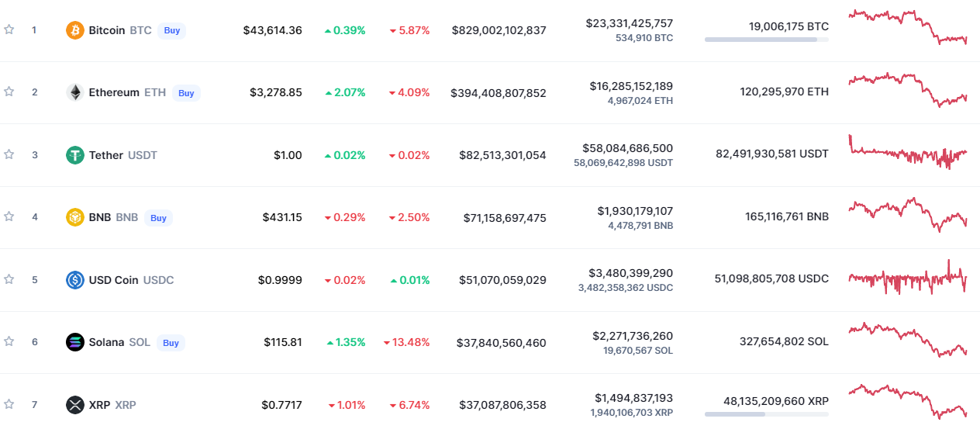Viewport: 980px width, 429px height.
Task: Toggle watchlist star for Tether
Action: [x=9, y=154]
